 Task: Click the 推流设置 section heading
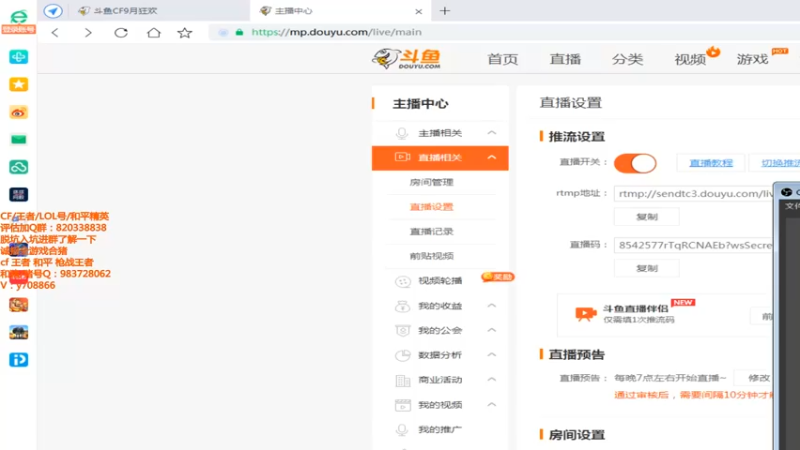coord(577,137)
